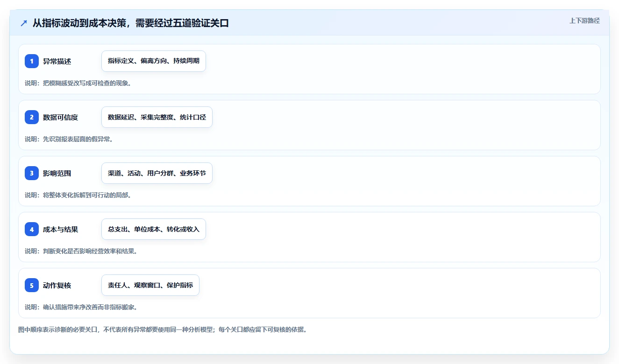619x364 pixels.
Task: Select the 指标定义、偏离方向、持续周期 chip
Action: point(154,61)
